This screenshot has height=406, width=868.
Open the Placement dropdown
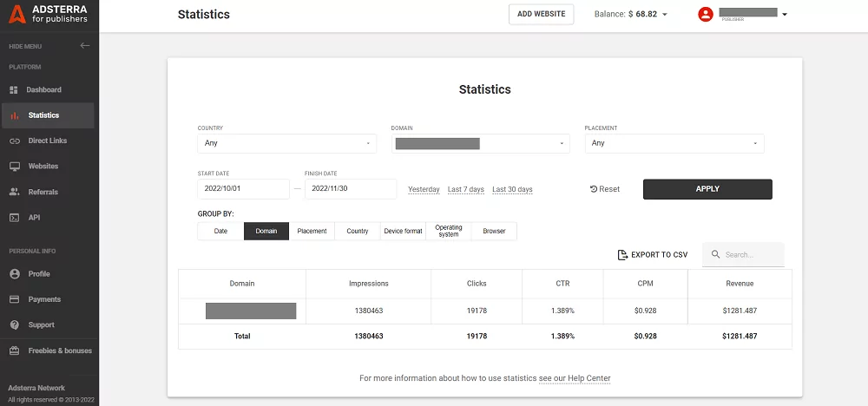point(674,143)
